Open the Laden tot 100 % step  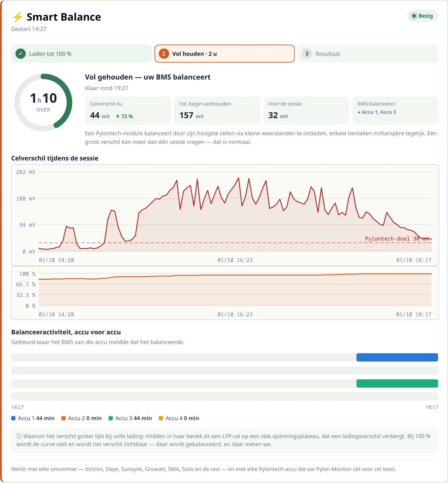click(x=82, y=54)
